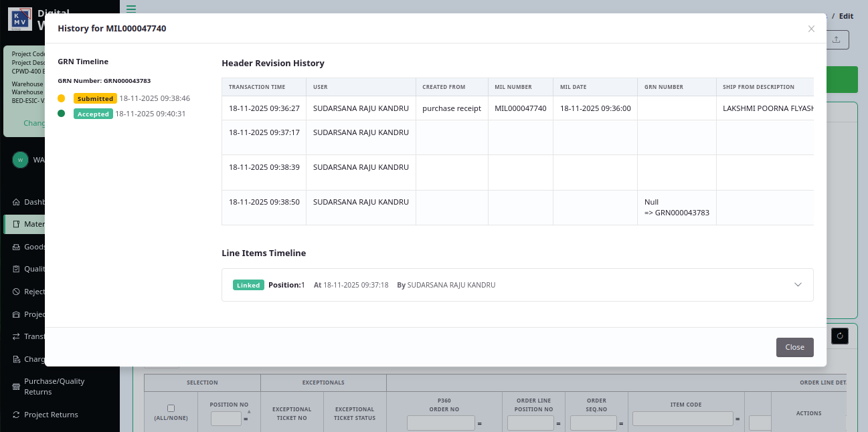The image size is (868, 432).
Task: Open Purchase/Quality Returns in the sidebar
Action: tap(54, 387)
